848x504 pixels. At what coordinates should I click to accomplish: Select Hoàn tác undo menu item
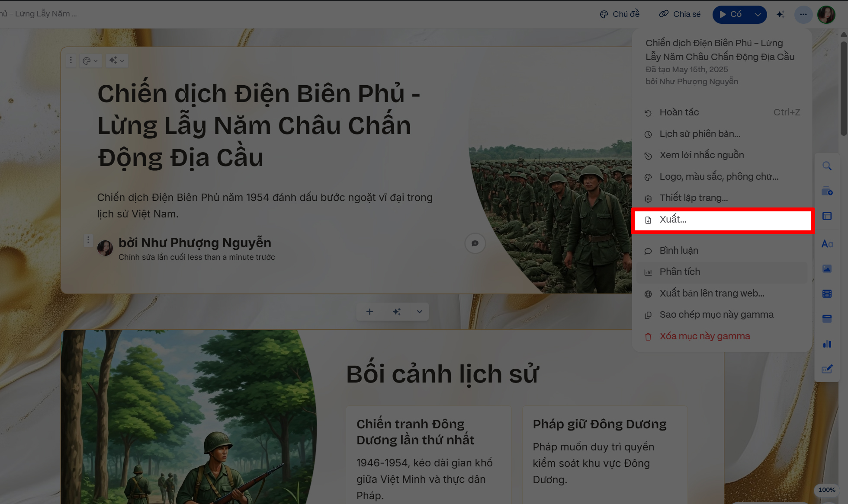722,112
